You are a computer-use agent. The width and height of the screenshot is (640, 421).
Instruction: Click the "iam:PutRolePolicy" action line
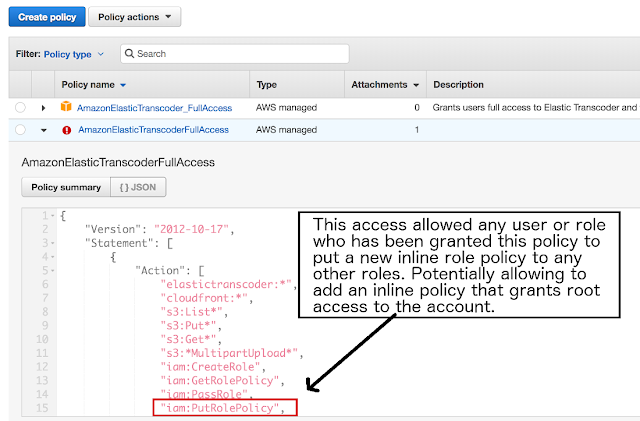[x=220, y=408]
